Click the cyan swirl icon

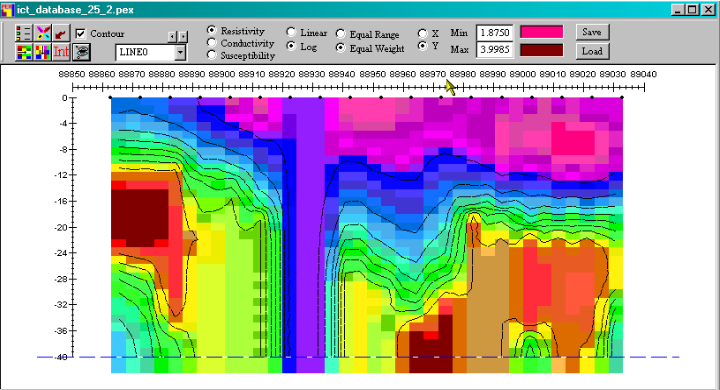(82, 52)
